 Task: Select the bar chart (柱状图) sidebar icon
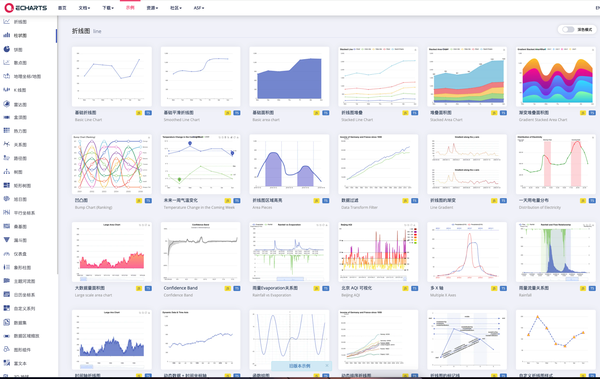[7, 35]
